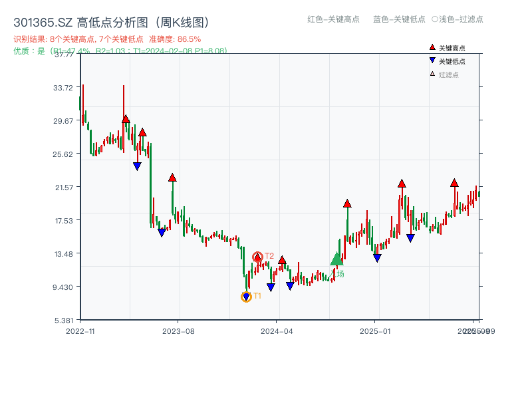Click the orange-circled T1 low point marker
The height and width of the screenshot is (399, 532).
point(246,295)
